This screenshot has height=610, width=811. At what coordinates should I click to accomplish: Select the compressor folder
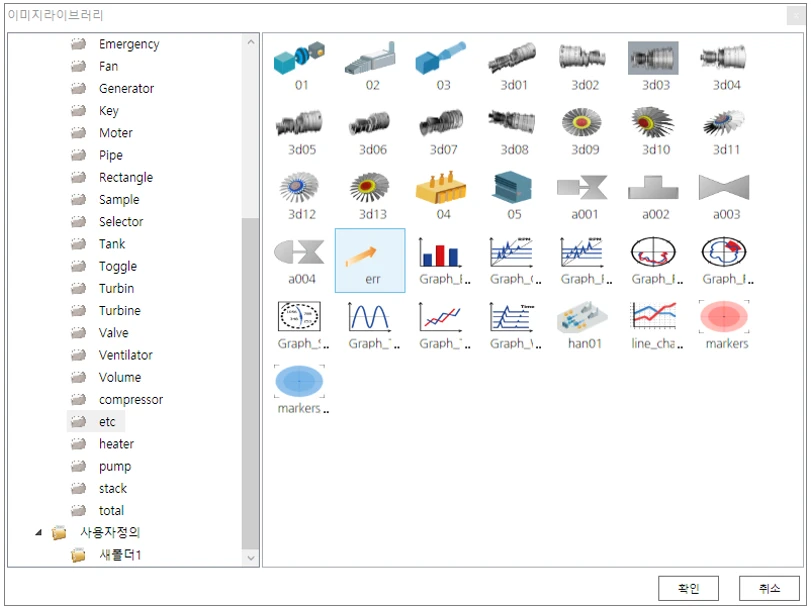(x=131, y=399)
